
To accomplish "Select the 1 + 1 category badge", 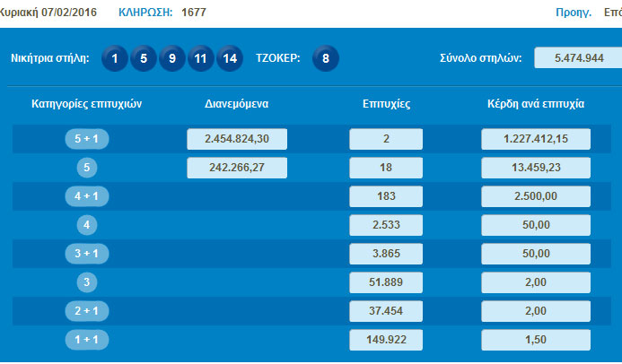I will point(86,341).
